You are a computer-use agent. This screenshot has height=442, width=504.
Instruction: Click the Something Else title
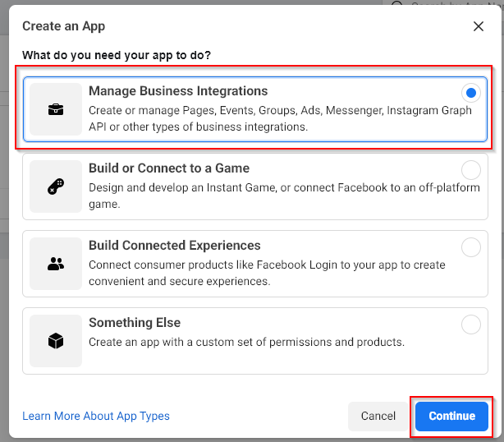coord(135,323)
